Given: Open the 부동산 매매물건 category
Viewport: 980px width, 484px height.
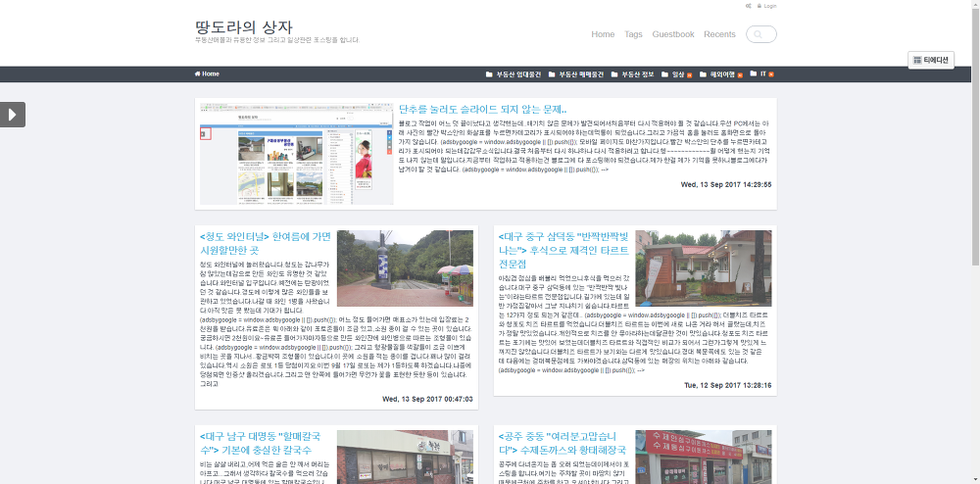Looking at the screenshot, I should [581, 74].
